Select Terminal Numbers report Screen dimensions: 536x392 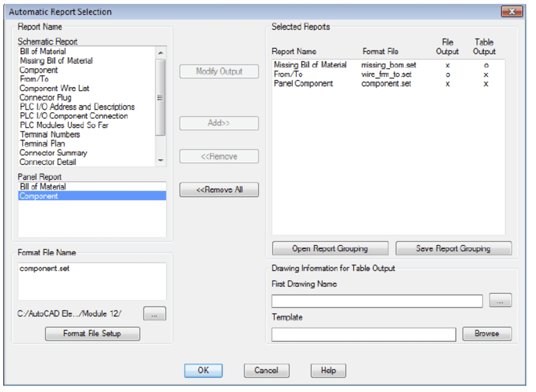point(50,135)
